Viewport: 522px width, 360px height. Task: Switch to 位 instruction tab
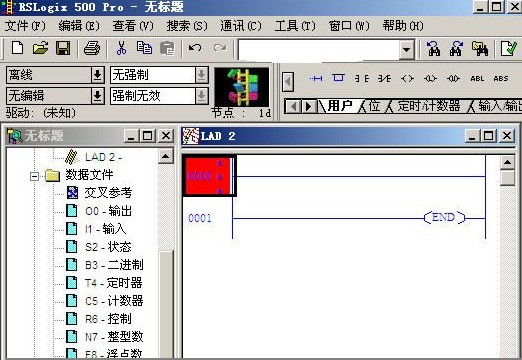point(375,106)
